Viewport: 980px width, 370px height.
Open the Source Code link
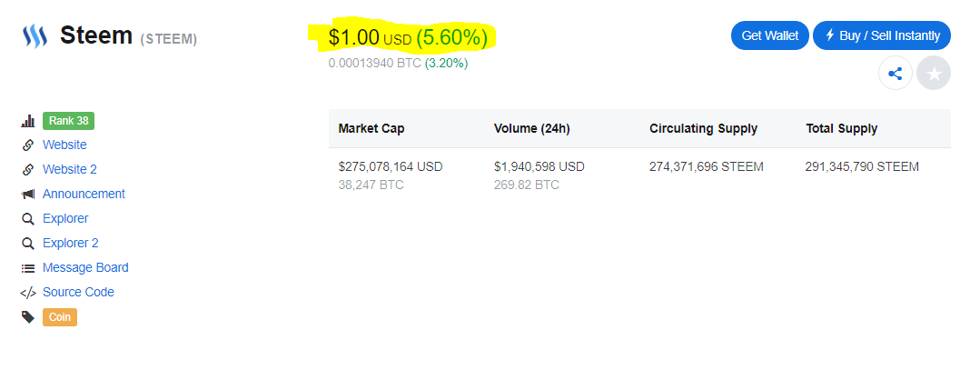click(78, 292)
